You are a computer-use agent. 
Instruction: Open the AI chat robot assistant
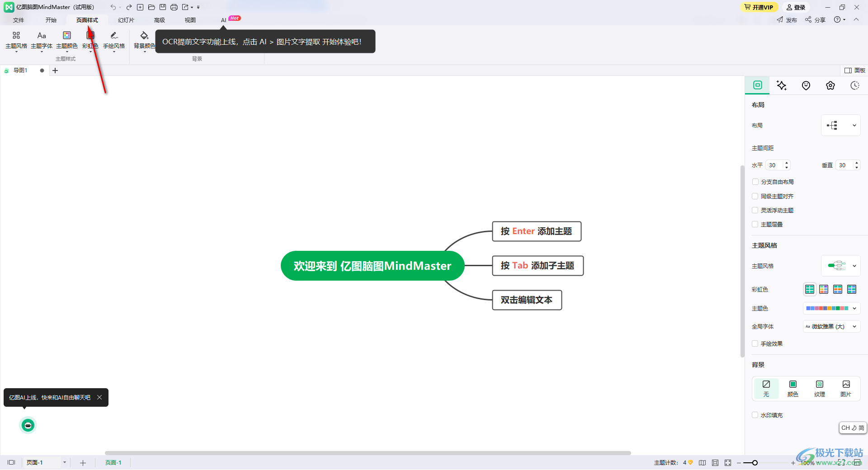pyautogui.click(x=28, y=425)
